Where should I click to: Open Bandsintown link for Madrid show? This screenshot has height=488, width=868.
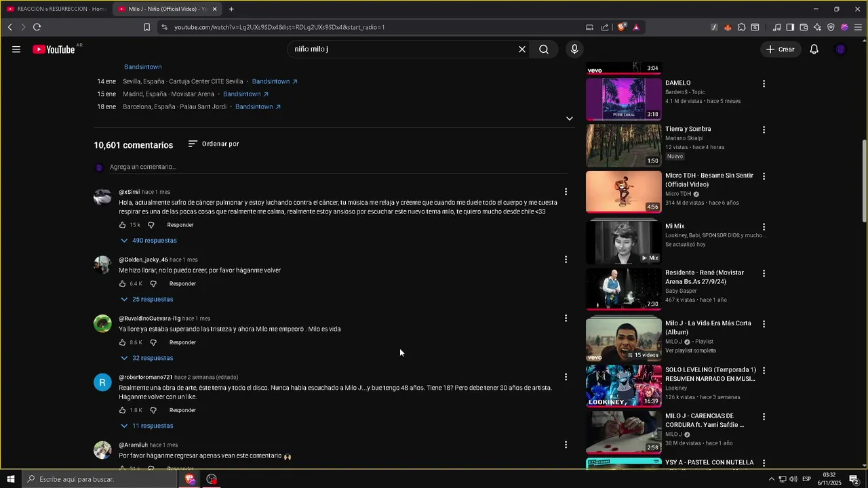(x=245, y=94)
